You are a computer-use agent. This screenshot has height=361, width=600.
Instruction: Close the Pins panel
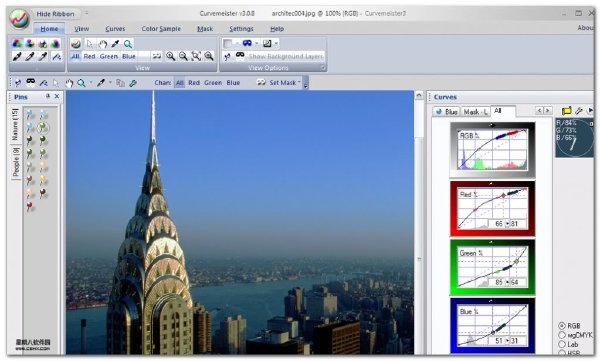(x=57, y=96)
